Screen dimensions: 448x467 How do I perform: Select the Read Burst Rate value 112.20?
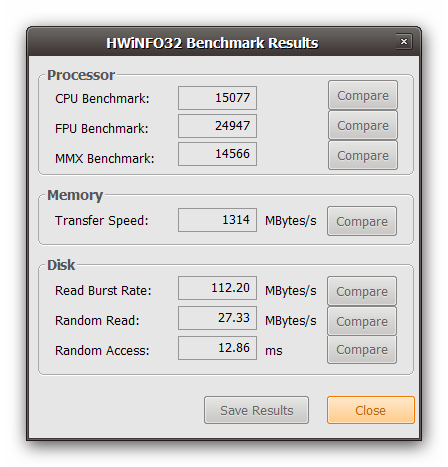point(217,288)
